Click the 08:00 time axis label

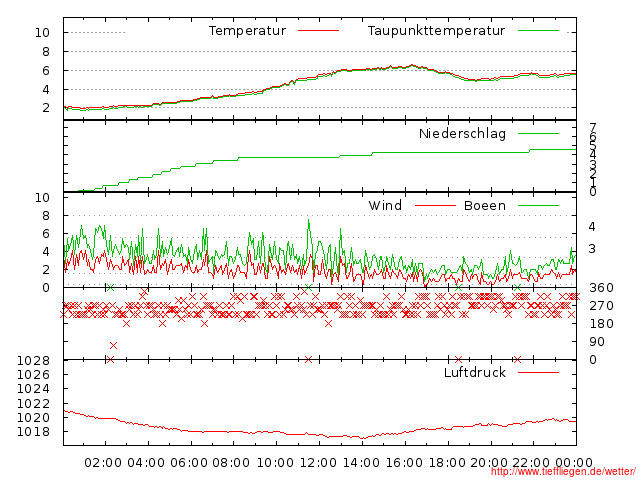click(x=231, y=463)
